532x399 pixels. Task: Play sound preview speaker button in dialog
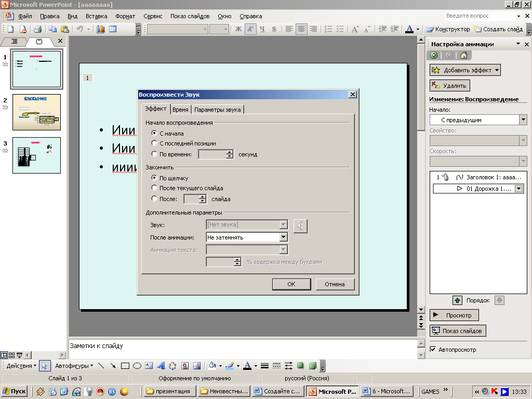pos(300,226)
